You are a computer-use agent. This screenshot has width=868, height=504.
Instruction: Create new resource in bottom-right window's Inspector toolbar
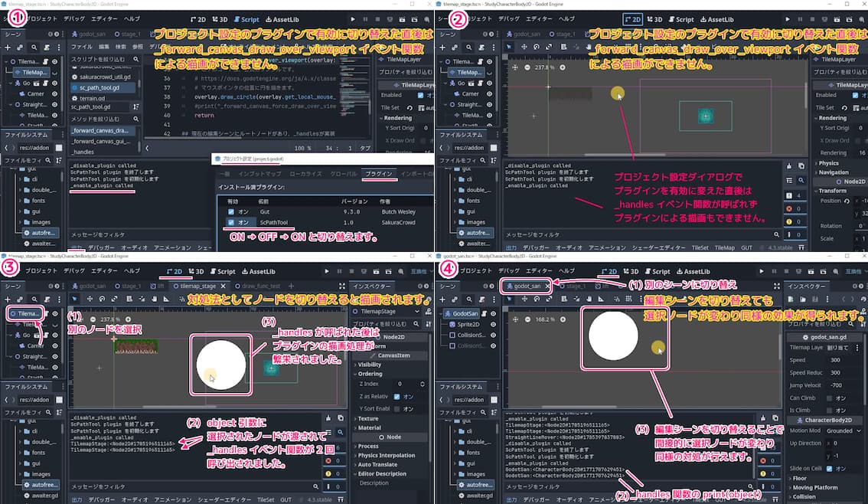tap(791, 299)
